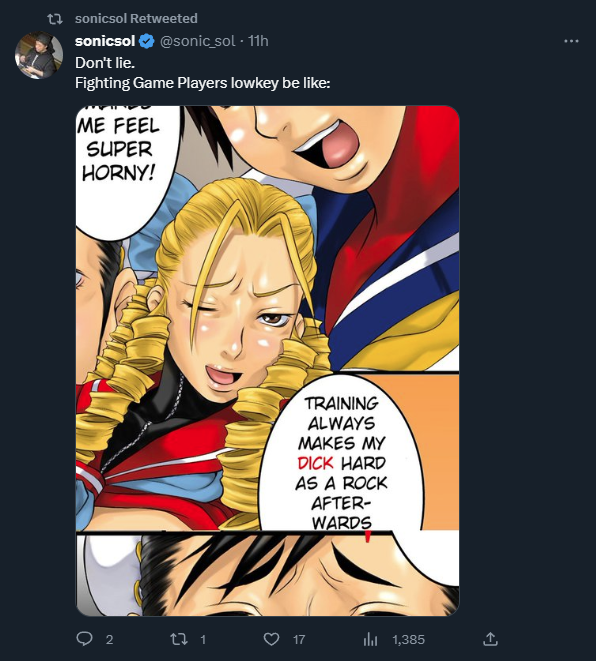Click the reply count 2

click(109, 640)
